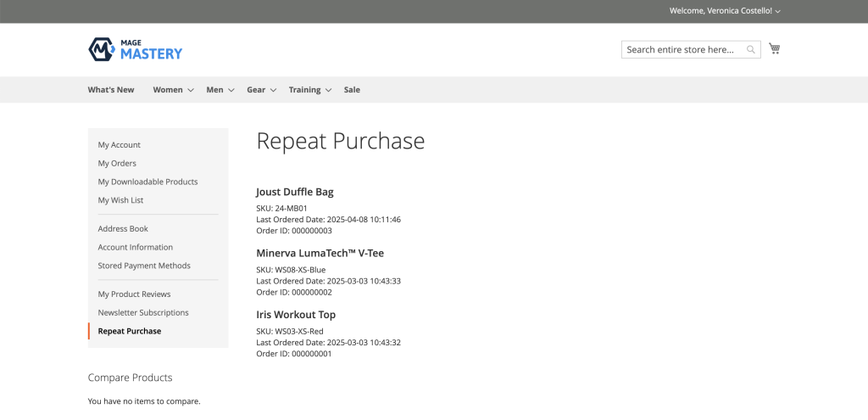
Task: Expand the Men menu chevron
Action: tap(231, 90)
